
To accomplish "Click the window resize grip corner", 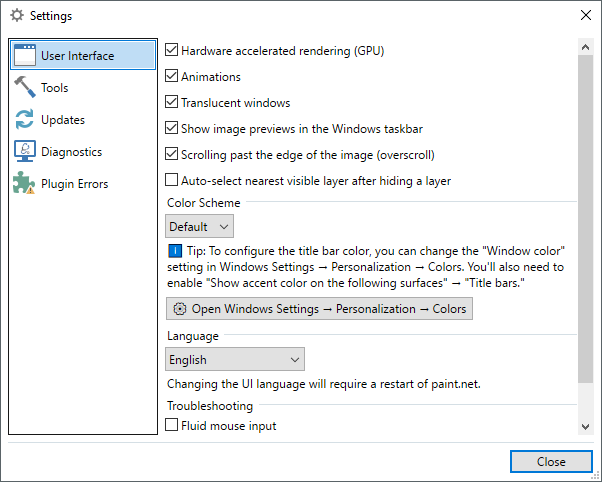I will point(596,476).
